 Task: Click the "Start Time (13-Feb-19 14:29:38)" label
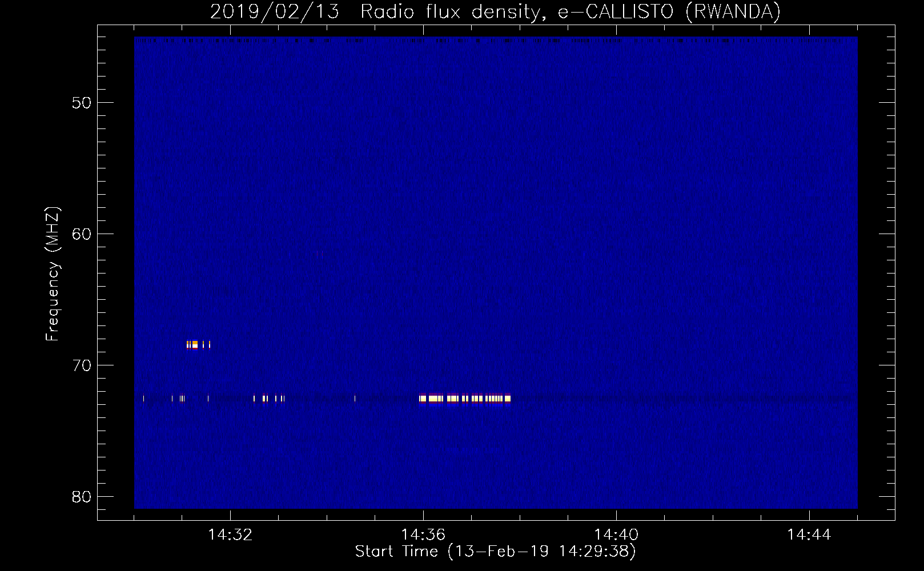click(x=495, y=552)
